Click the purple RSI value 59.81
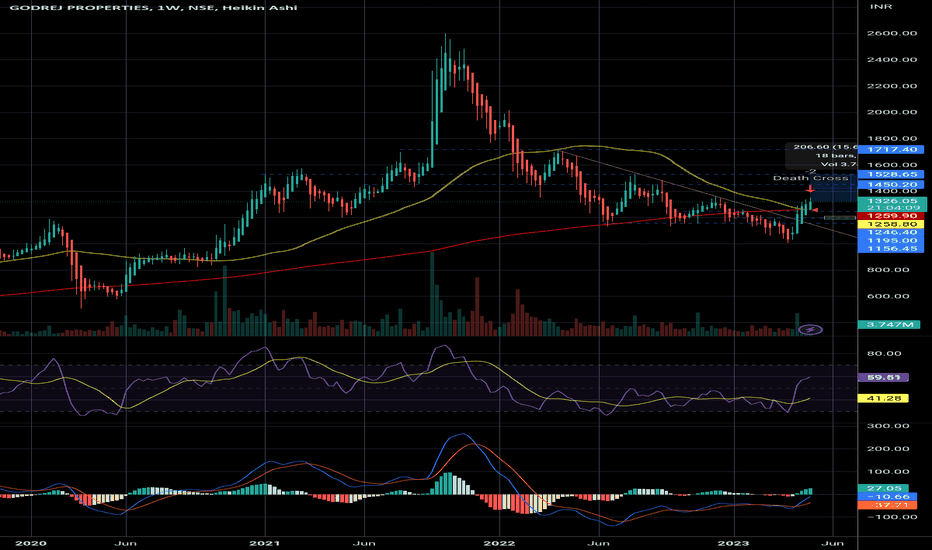 883,377
